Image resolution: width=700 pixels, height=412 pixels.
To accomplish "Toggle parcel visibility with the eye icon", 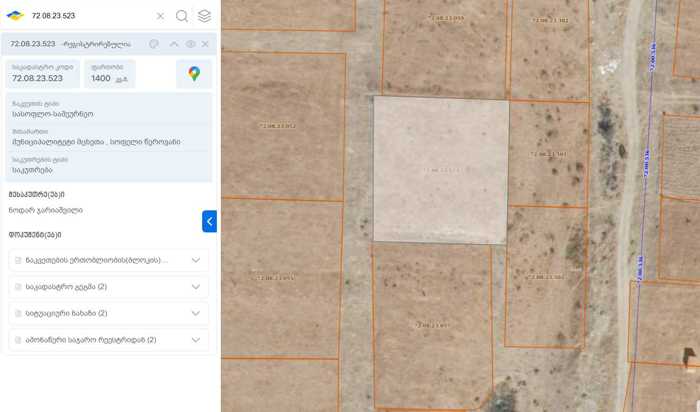I will coord(190,44).
